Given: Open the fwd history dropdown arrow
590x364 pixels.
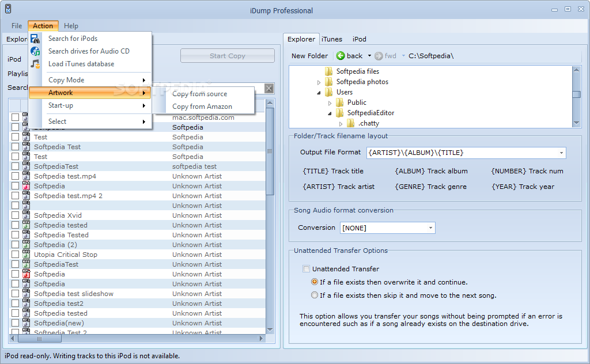Looking at the screenshot, I should point(403,56).
